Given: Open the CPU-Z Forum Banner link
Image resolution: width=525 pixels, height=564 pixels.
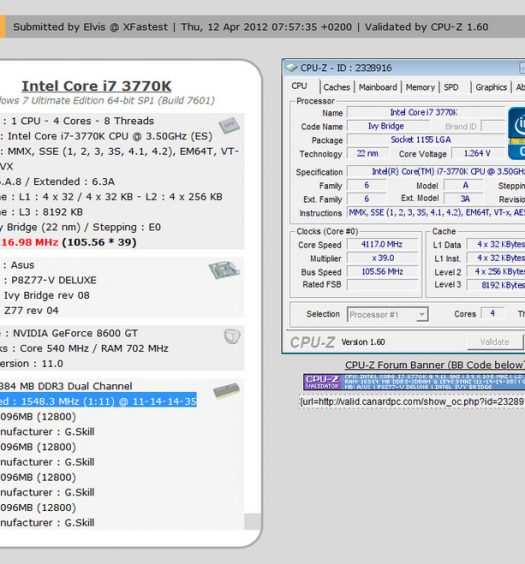Looking at the screenshot, I should click(x=434, y=365).
